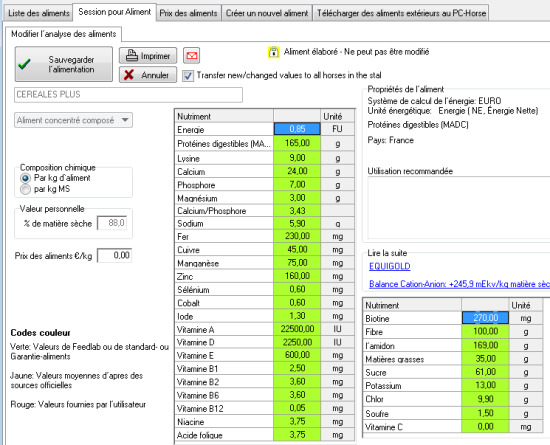
Task: Open the Liste des aliments tab
Action: (x=39, y=13)
